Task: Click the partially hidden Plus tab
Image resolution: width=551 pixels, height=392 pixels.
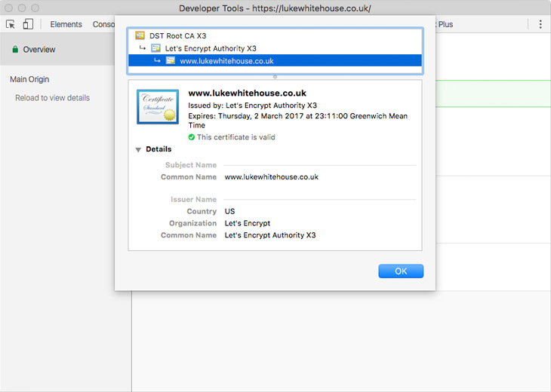Action: 445,24
